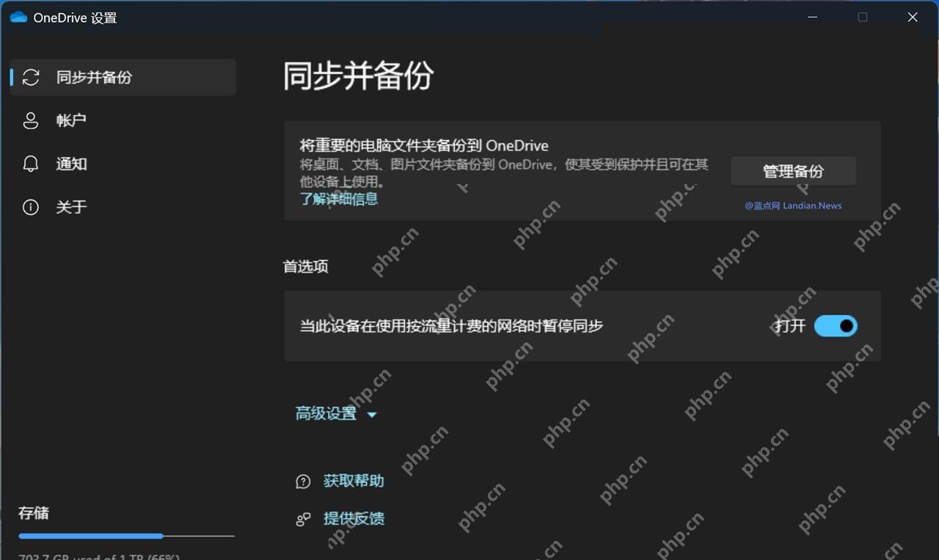This screenshot has width=939, height=560.
Task: Click '将重要的电脑文件夹备份到 OneDrive' heading
Action: click(424, 146)
